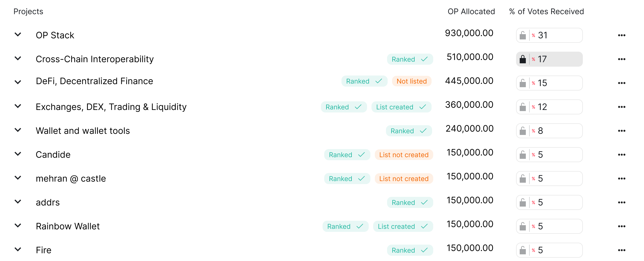Screen dimensions: 644x261
Task: Click the ellipsis icon beside Fire's row
Action: tap(622, 250)
